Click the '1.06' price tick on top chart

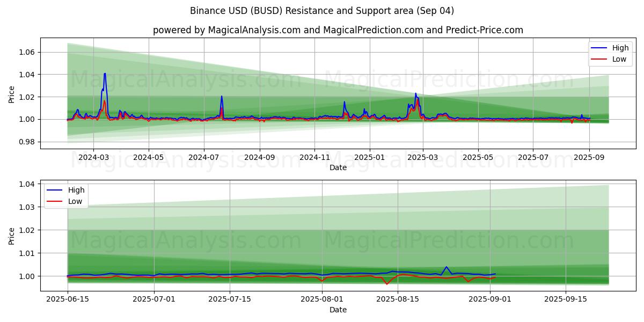28,52
